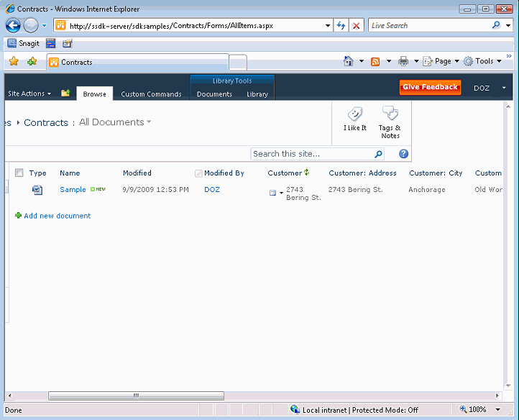Click the red Stop loading icon
The height and width of the screenshot is (420, 519).
point(356,25)
